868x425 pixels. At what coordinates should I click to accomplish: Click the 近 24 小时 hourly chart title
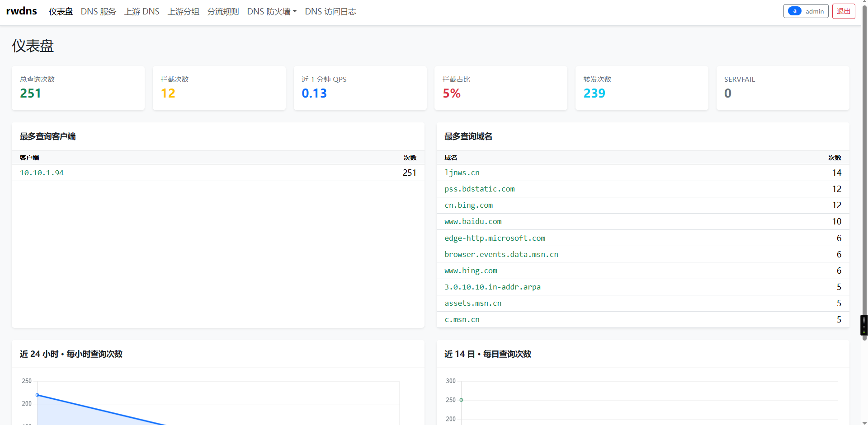point(71,354)
